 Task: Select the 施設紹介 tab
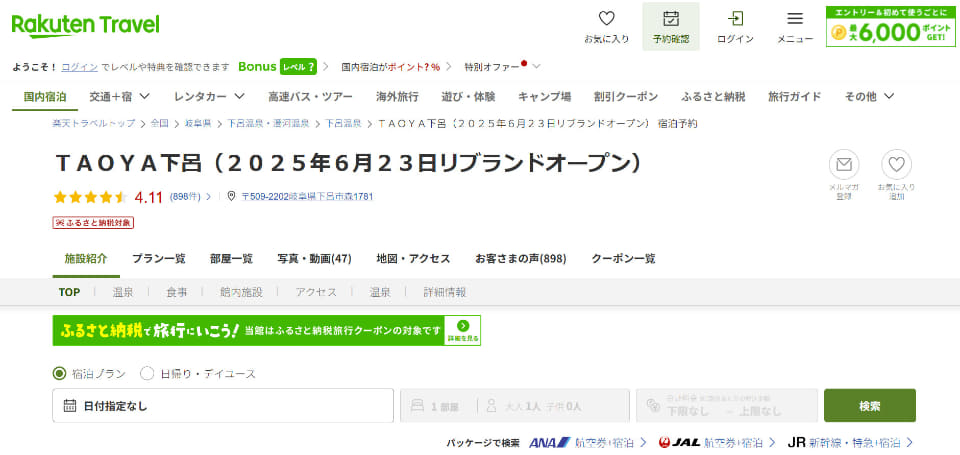(86, 259)
